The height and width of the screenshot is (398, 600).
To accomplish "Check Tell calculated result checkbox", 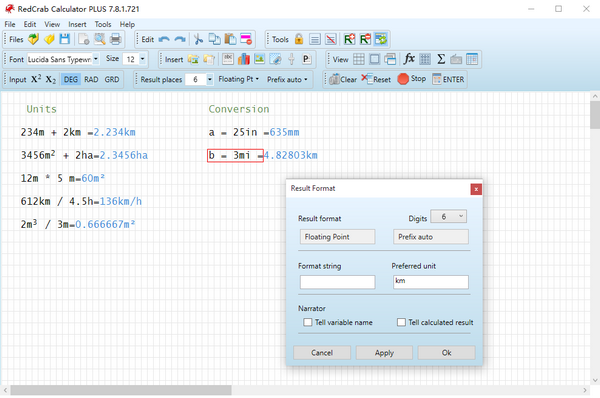I will click(401, 322).
